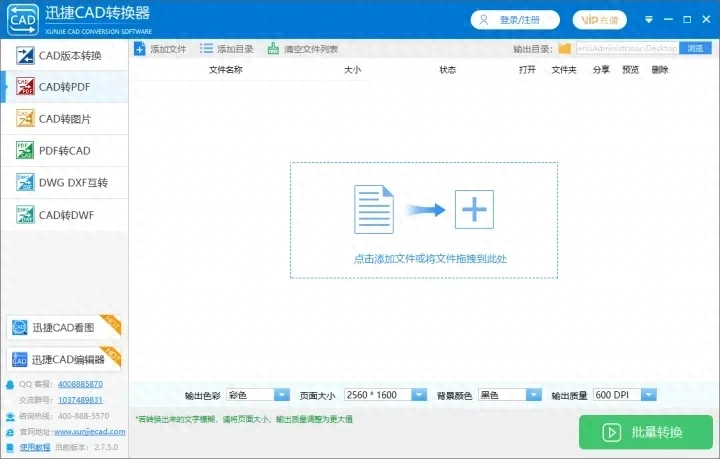This screenshot has height=459, width=720.
Task: Select PDF转CAD in the sidebar
Action: coord(64,151)
